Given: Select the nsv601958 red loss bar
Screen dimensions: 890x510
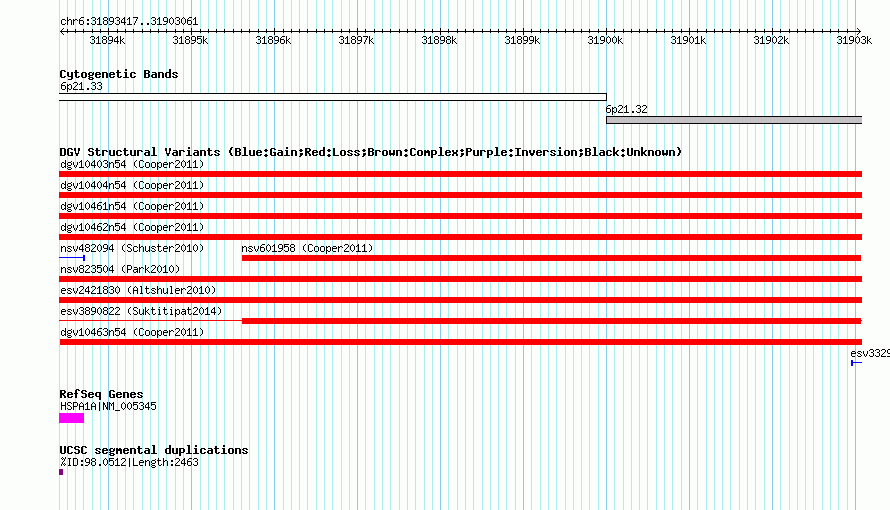Looking at the screenshot, I should 551,258.
